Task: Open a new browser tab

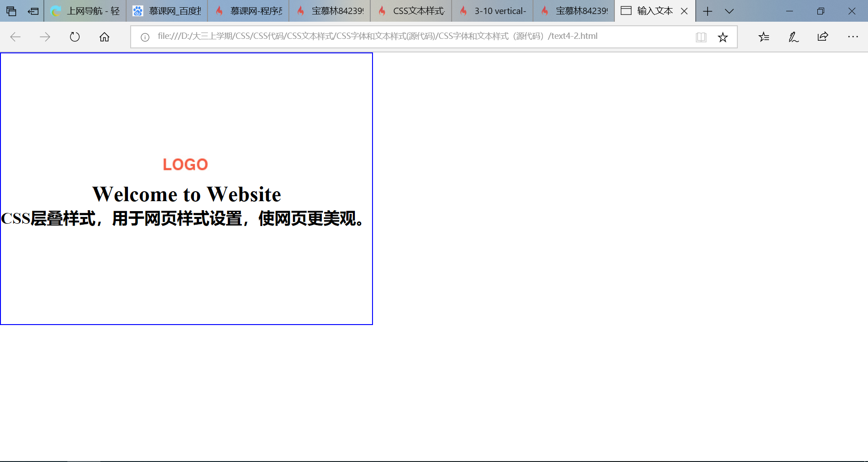Action: pos(708,11)
